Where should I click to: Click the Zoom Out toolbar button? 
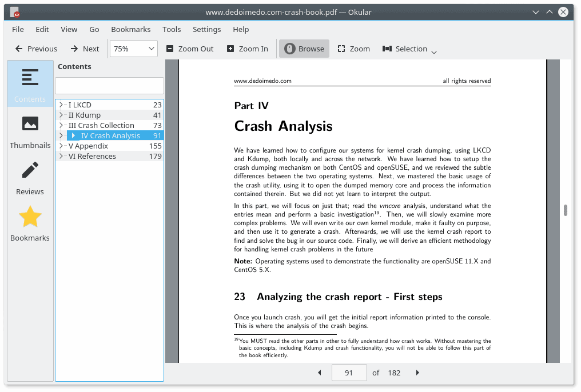pos(190,49)
